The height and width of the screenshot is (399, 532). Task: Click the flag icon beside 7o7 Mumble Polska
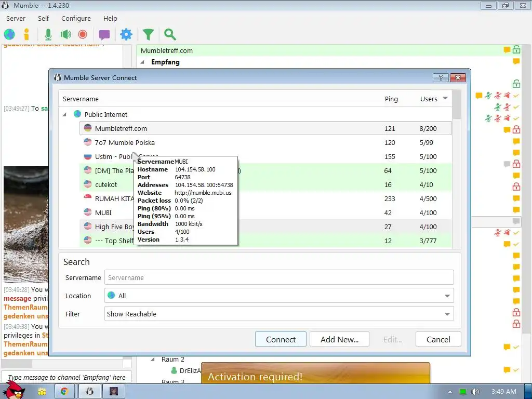(x=88, y=142)
